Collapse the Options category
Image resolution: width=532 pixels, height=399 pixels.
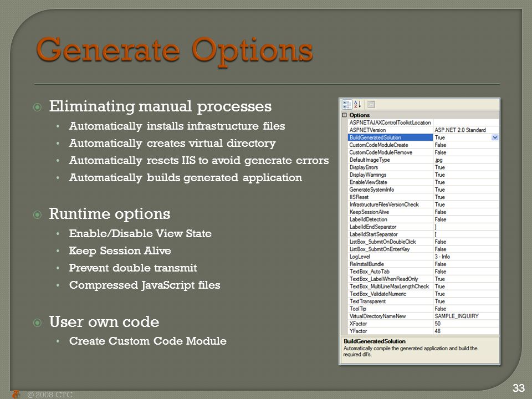(344, 115)
